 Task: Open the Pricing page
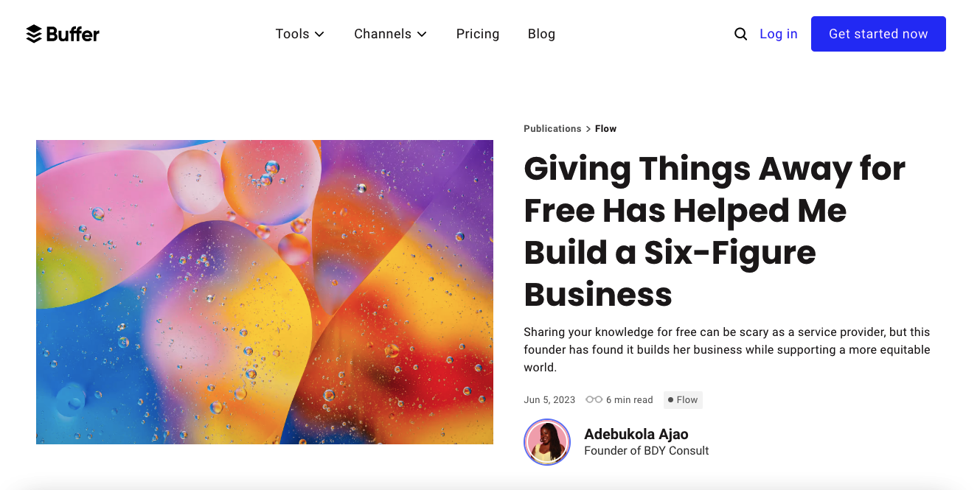478,34
